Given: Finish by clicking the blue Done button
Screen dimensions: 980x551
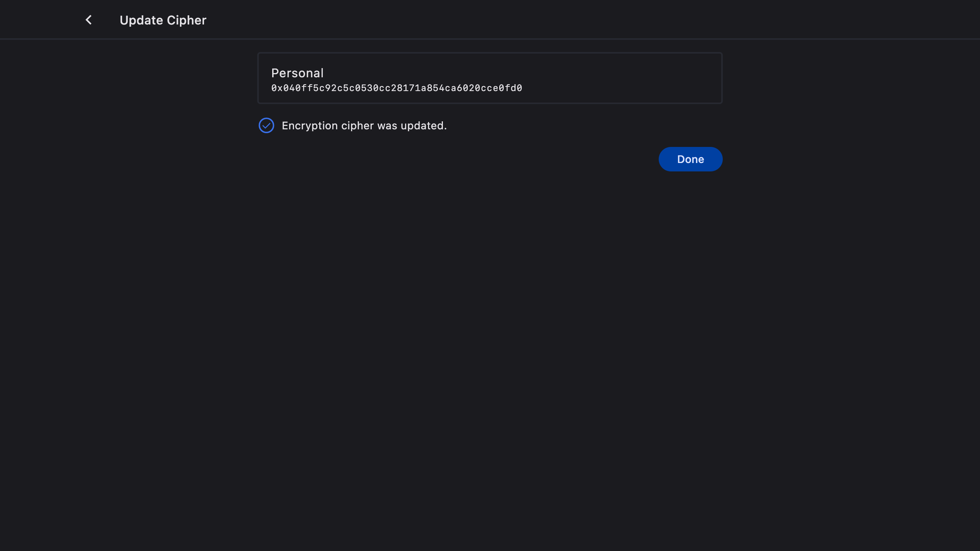Looking at the screenshot, I should [x=690, y=159].
